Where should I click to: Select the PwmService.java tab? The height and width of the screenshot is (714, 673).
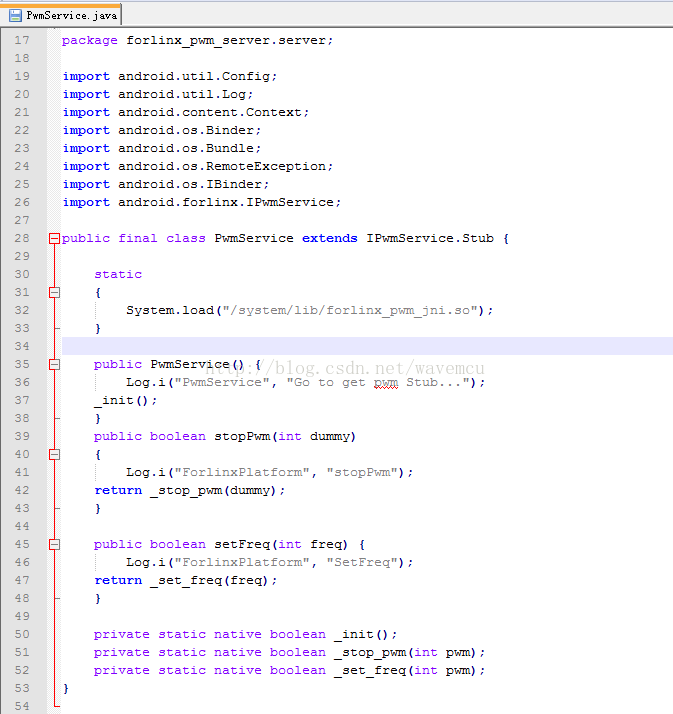point(61,15)
